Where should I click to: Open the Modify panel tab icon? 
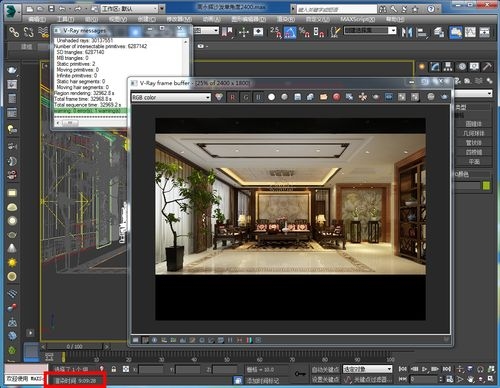pos(435,67)
